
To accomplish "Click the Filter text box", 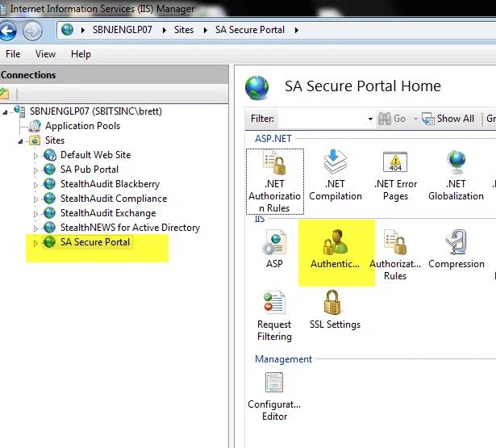I will tap(322, 119).
